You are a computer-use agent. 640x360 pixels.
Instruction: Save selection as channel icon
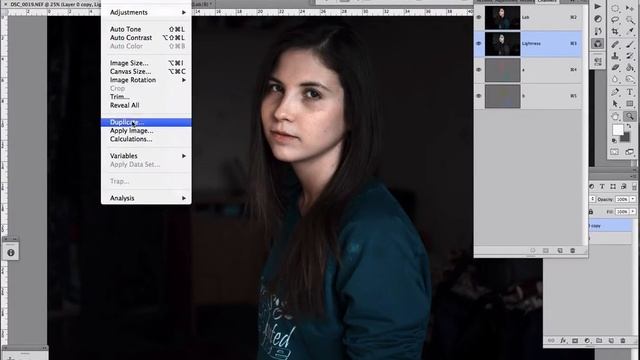tap(546, 250)
